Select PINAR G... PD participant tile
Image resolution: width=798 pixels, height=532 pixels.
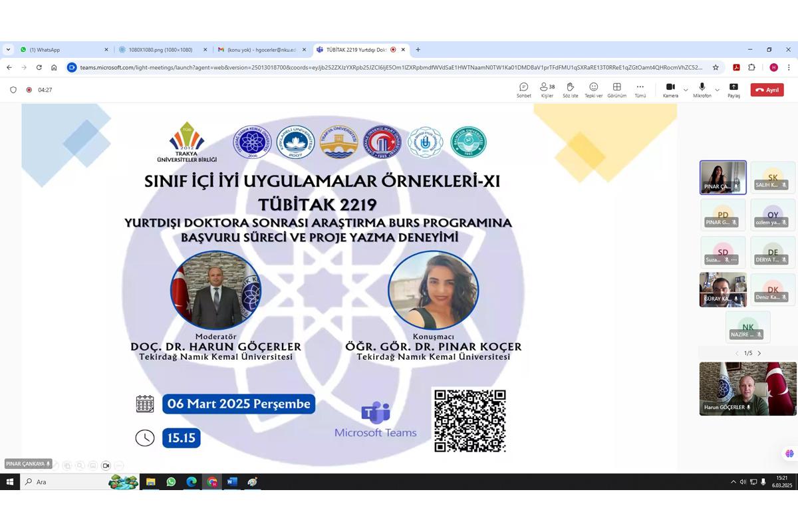[x=723, y=215]
